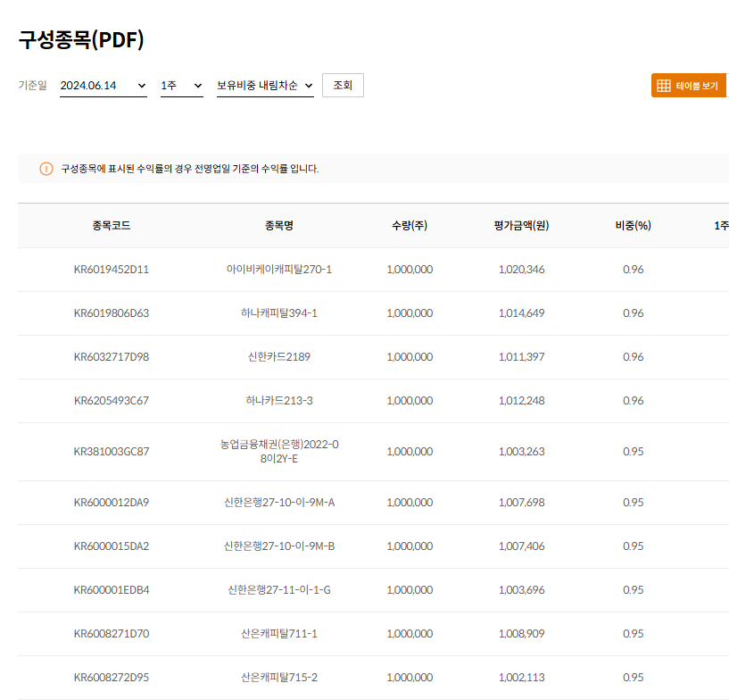Select code KR6000015DA2

(x=112, y=546)
